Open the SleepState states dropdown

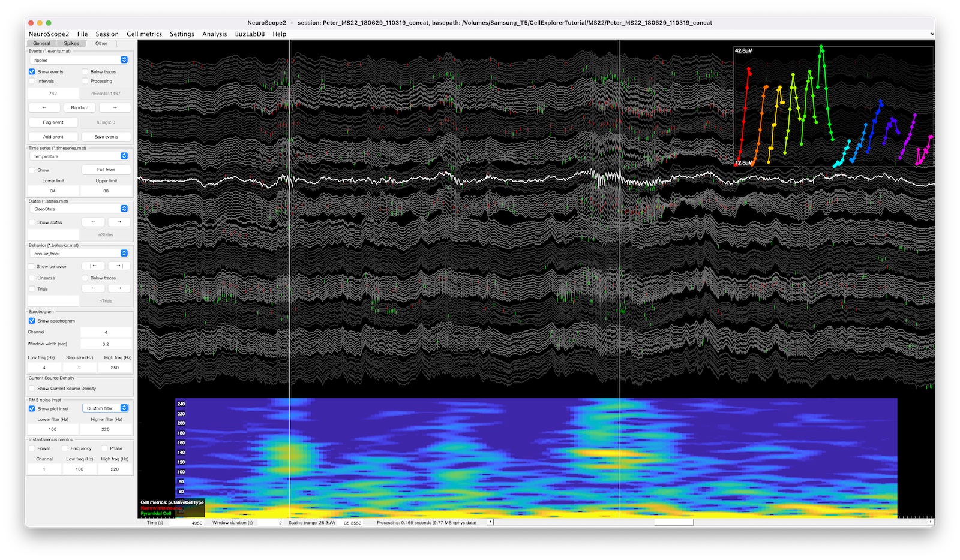pyautogui.click(x=79, y=209)
